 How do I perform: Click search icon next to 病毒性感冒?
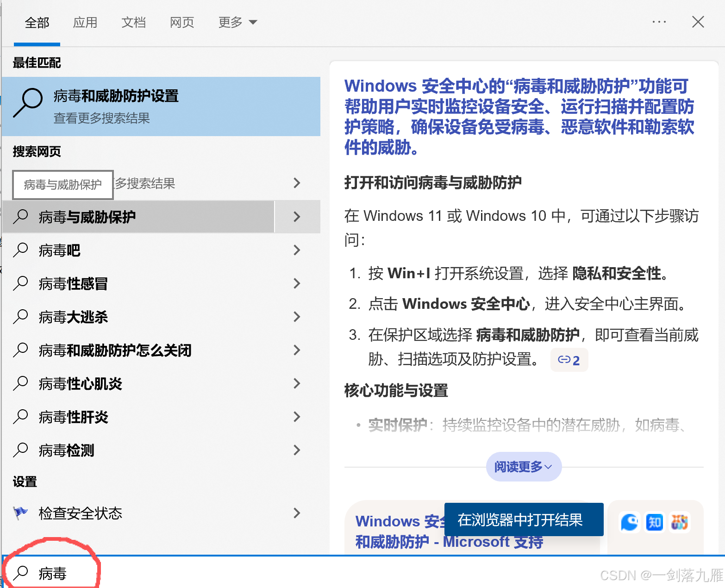point(20,283)
